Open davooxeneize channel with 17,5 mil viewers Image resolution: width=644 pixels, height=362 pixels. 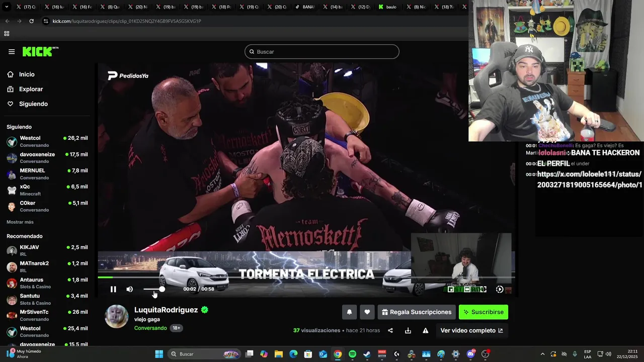[47, 157]
